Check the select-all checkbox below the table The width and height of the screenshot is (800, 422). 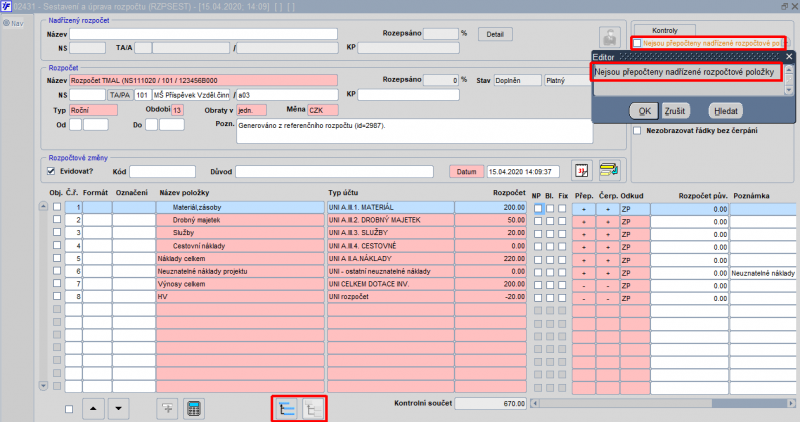[x=69, y=409]
